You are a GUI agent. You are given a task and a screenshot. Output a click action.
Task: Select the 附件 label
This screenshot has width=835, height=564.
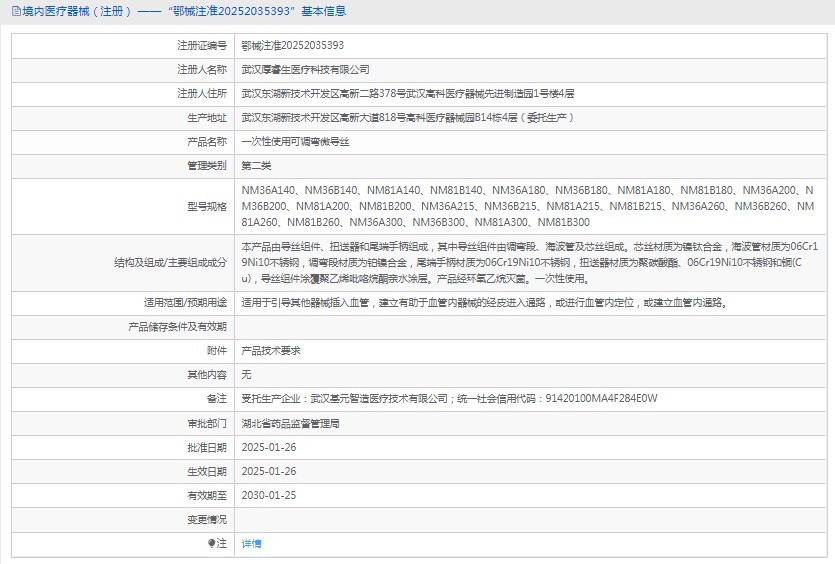[217, 350]
